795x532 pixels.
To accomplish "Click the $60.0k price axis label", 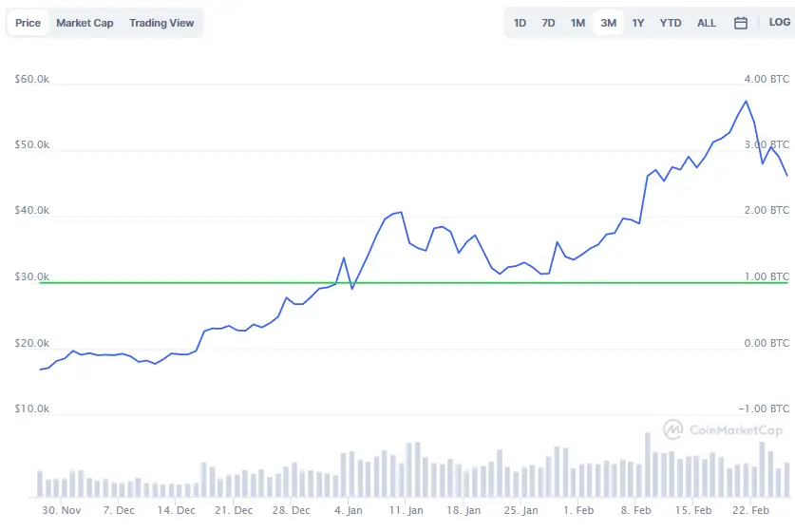I will (x=32, y=79).
